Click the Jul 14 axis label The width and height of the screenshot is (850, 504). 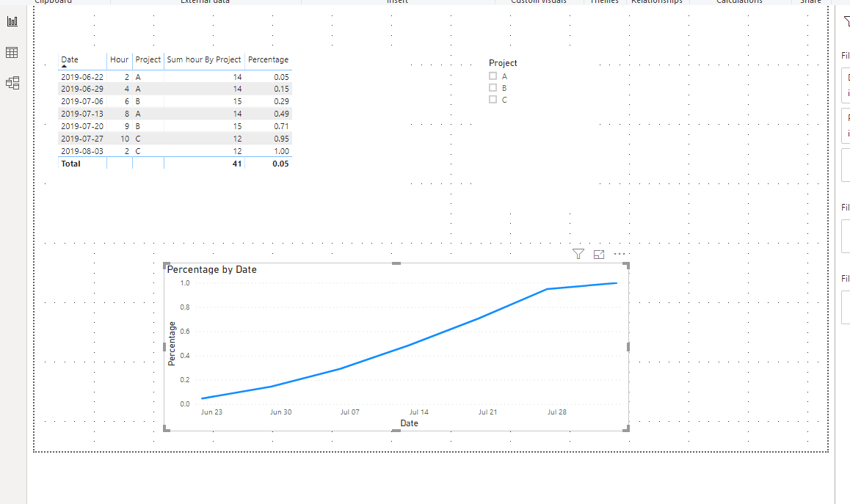418,412
